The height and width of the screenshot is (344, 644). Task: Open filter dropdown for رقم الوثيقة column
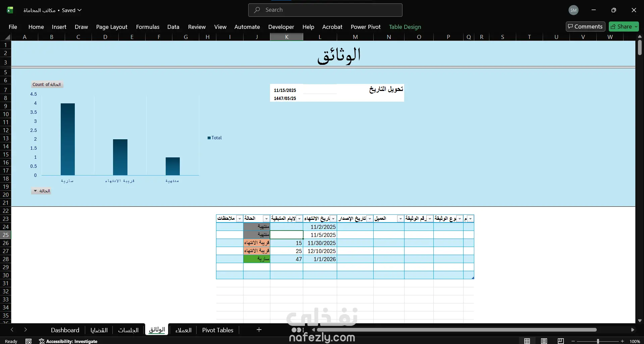430,219
